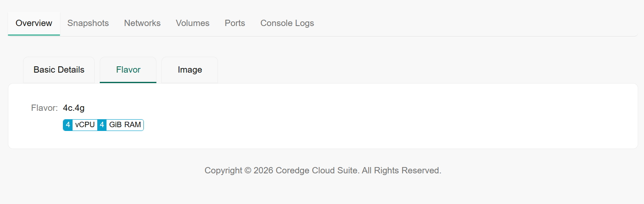Switch to the Overview tab
The image size is (644, 204).
pyautogui.click(x=34, y=23)
